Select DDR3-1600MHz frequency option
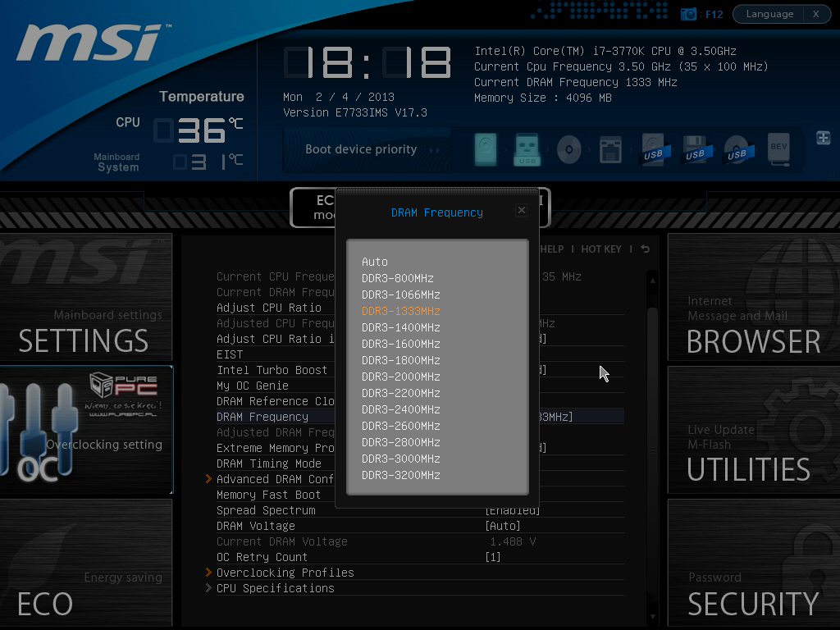 pyautogui.click(x=400, y=344)
